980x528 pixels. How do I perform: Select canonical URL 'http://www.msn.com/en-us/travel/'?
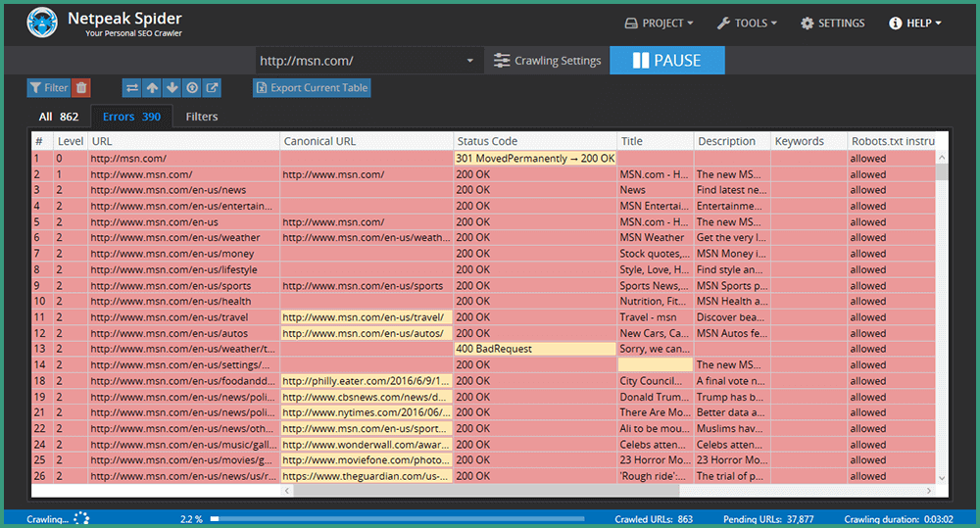(367, 317)
